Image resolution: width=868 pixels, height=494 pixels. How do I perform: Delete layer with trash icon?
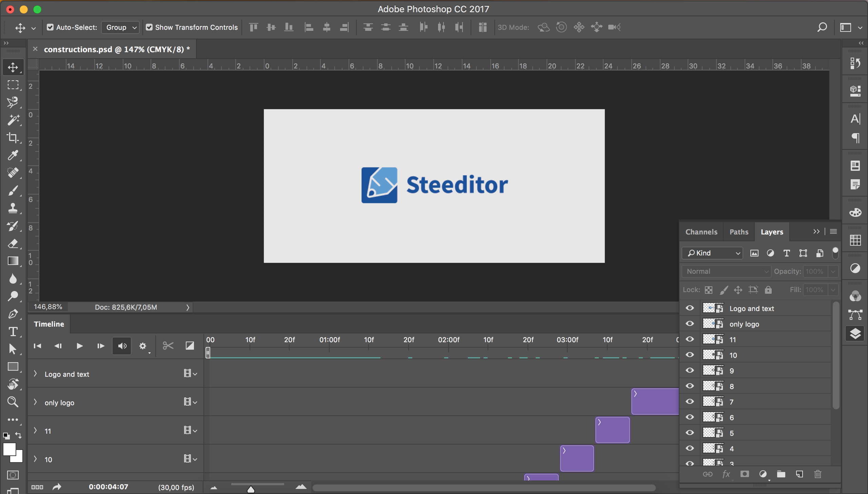click(x=818, y=474)
